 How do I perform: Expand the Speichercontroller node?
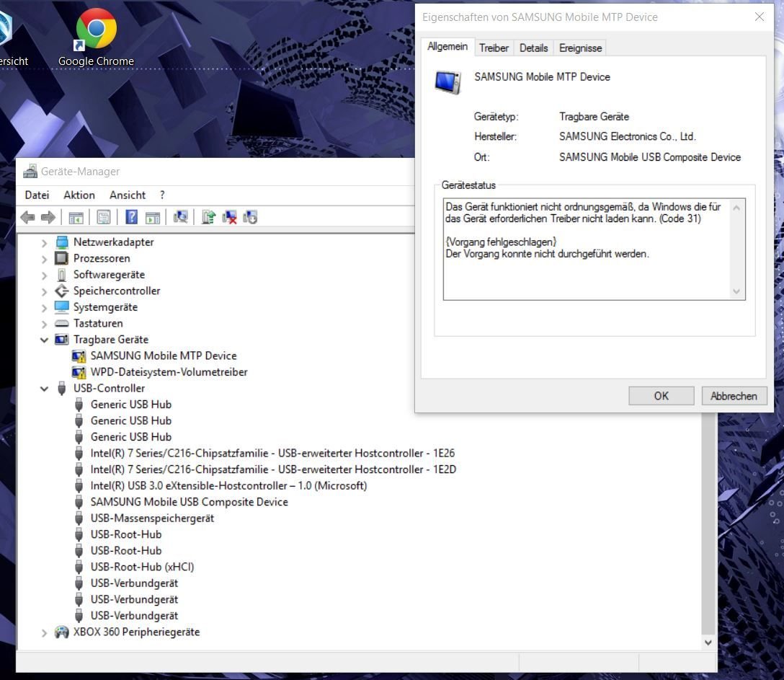pyautogui.click(x=44, y=292)
